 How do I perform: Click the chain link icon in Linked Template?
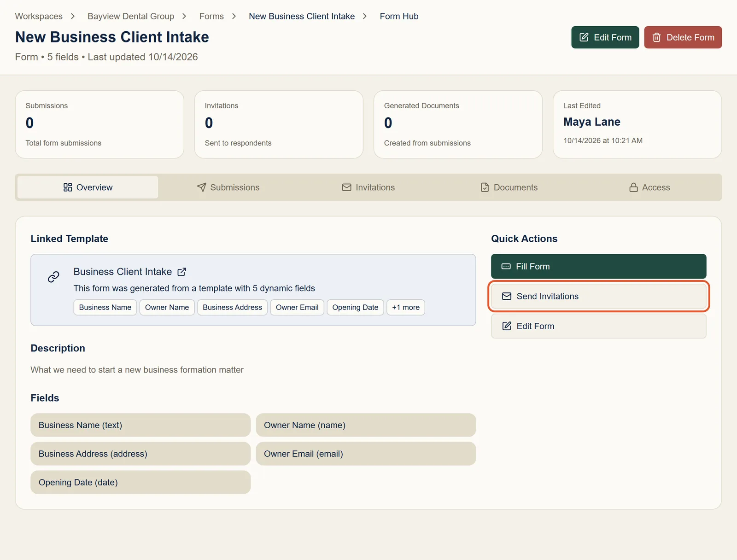click(x=53, y=277)
